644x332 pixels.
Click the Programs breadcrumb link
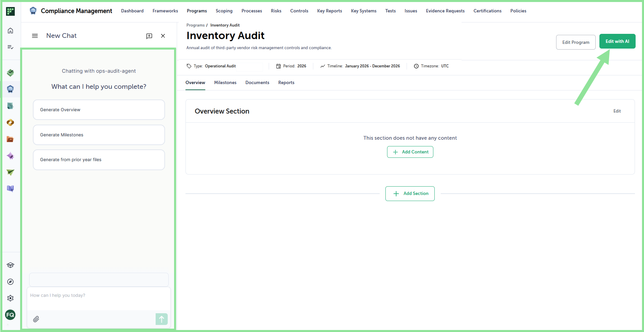click(x=196, y=25)
